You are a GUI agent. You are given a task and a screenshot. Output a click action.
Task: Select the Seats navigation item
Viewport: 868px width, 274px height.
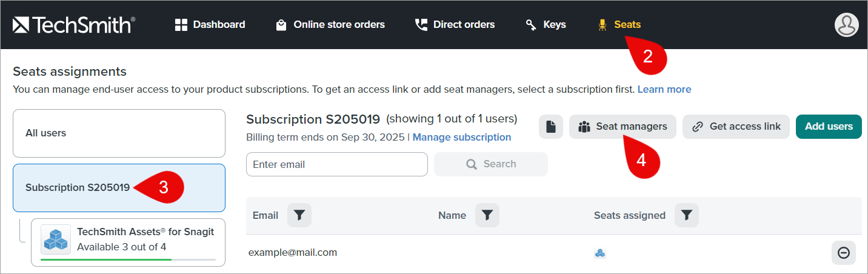pos(619,25)
